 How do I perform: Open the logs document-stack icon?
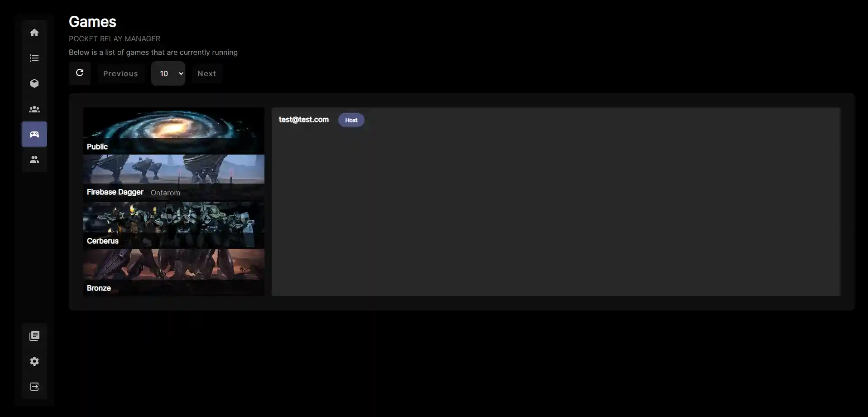coord(34,336)
